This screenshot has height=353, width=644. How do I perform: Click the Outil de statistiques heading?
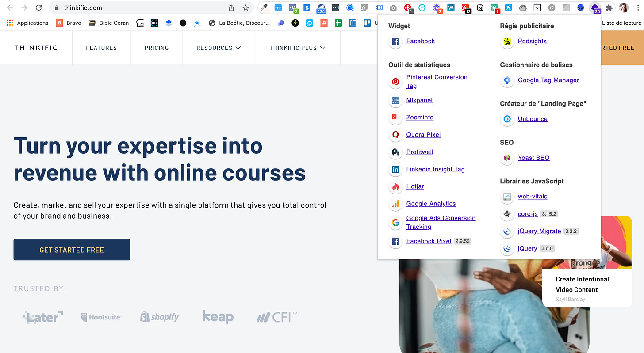[x=419, y=65]
